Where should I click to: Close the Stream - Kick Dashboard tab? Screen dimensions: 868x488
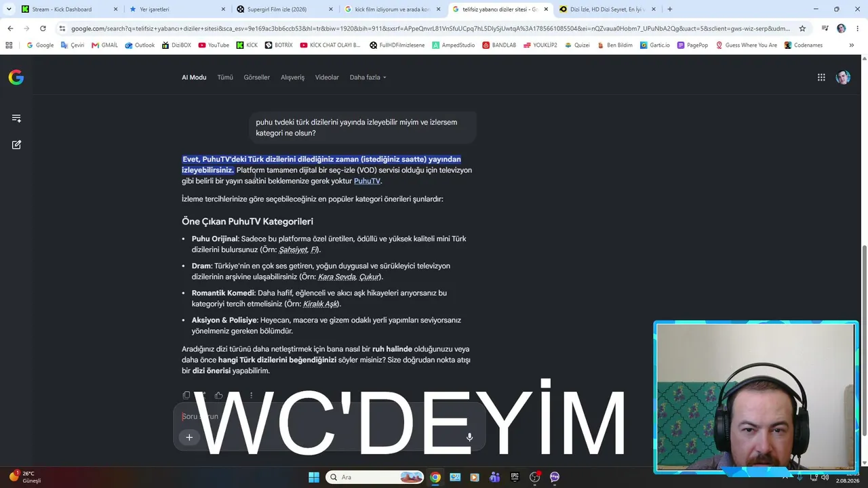click(115, 9)
